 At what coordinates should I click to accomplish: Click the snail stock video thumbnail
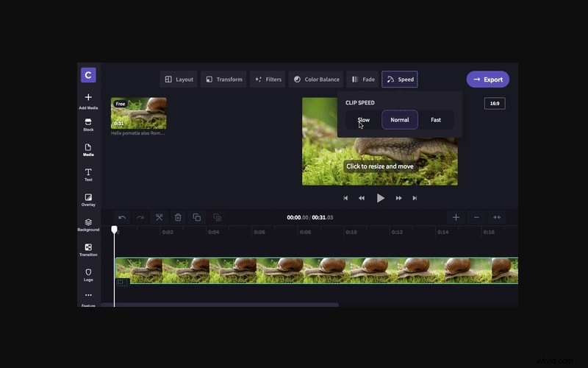(x=139, y=113)
